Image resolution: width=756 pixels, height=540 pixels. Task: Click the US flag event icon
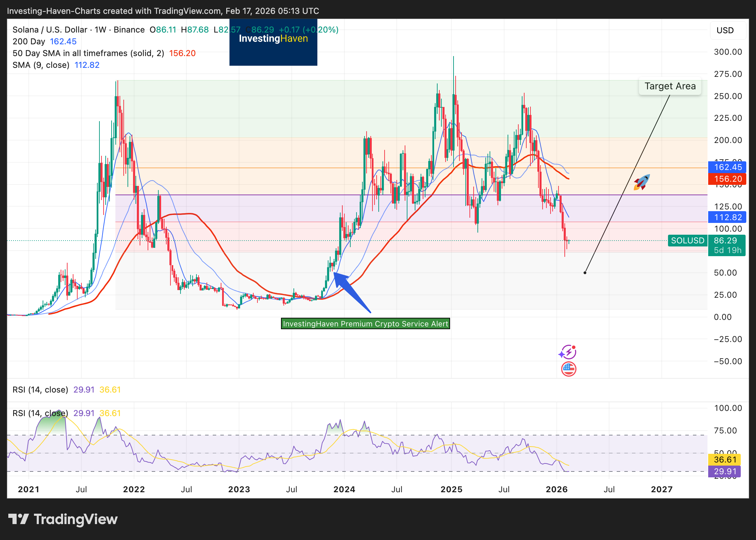pos(569,369)
